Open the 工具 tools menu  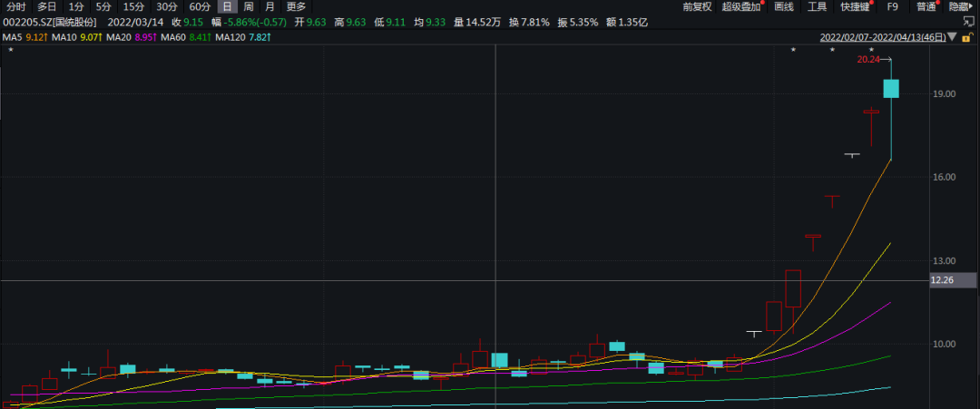818,6
